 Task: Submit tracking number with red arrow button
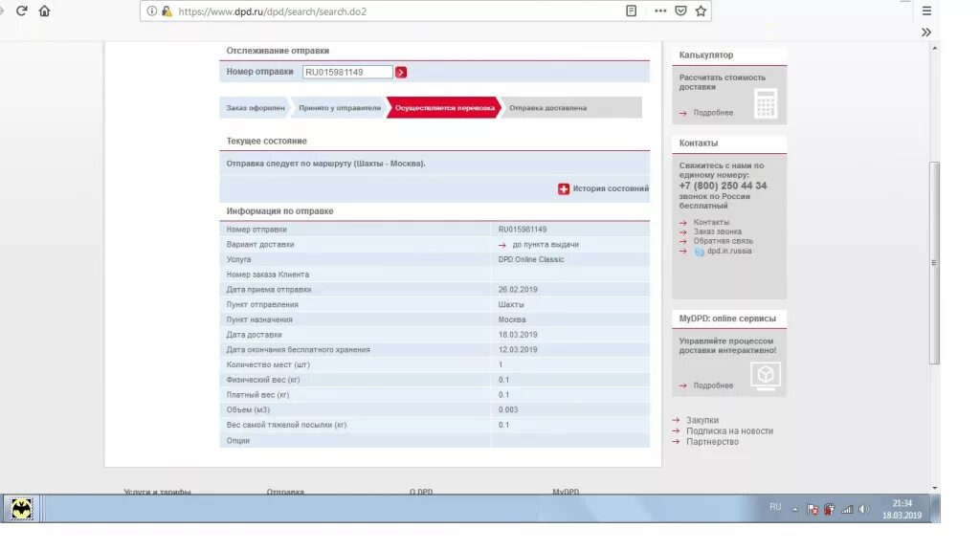click(401, 72)
